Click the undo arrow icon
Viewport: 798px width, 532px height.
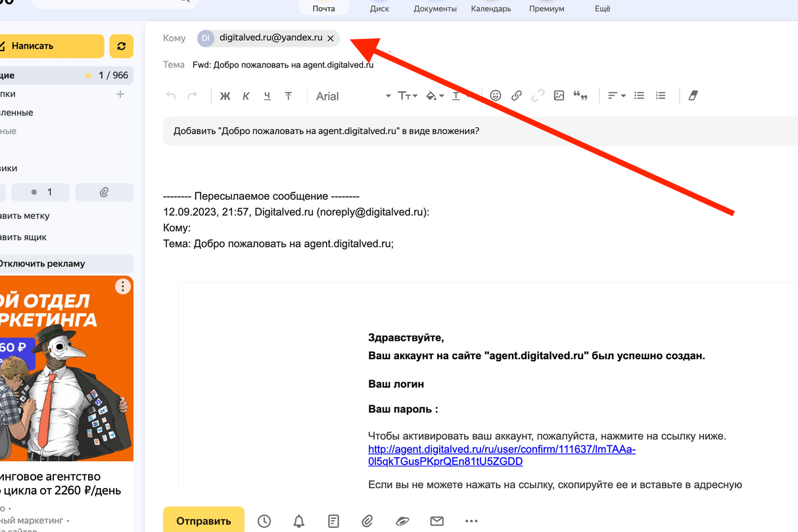[x=171, y=96]
